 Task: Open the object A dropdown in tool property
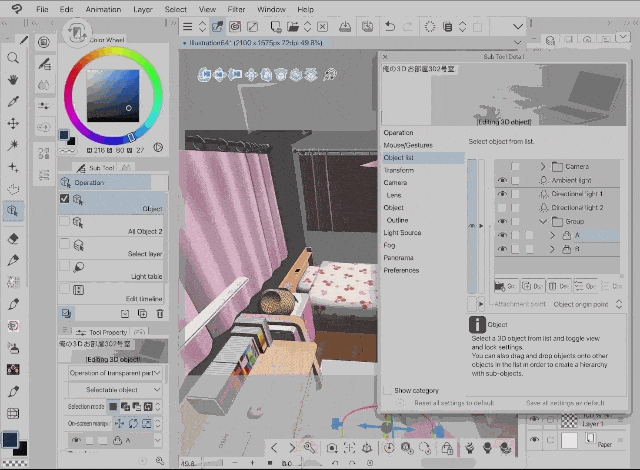click(x=158, y=440)
